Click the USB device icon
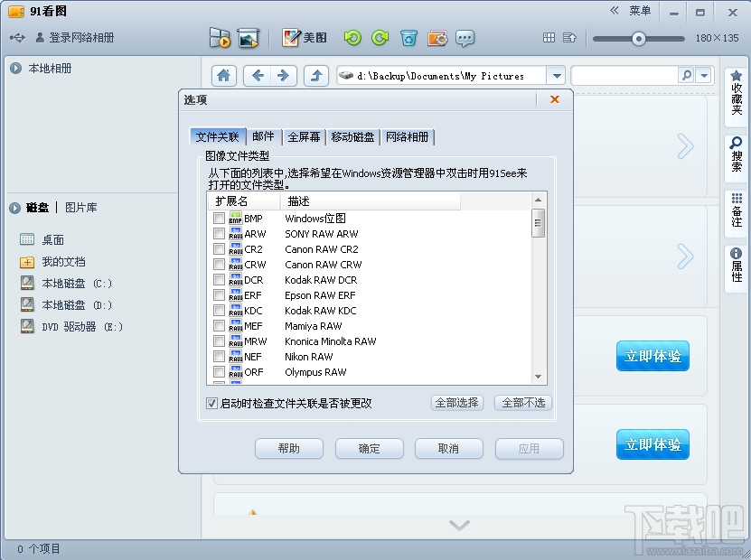 tap(17, 37)
